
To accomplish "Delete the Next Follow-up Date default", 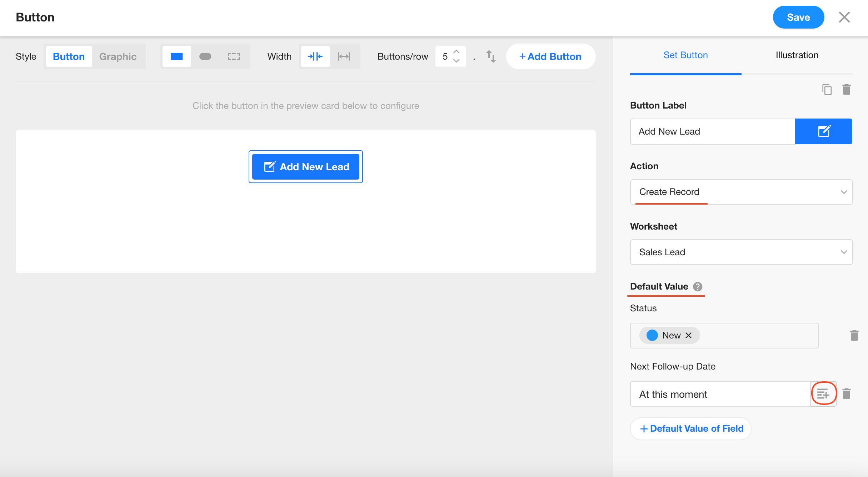I will [846, 394].
